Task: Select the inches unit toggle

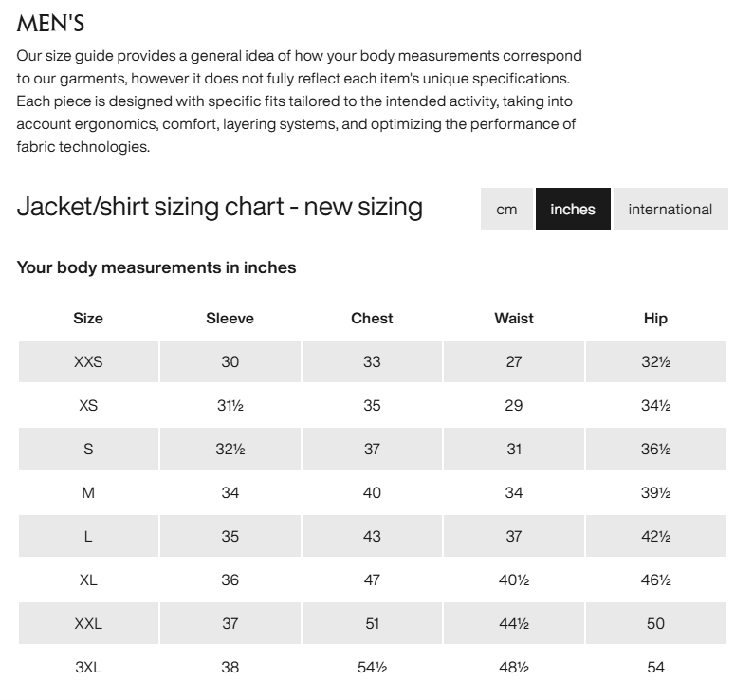Action: tap(573, 209)
